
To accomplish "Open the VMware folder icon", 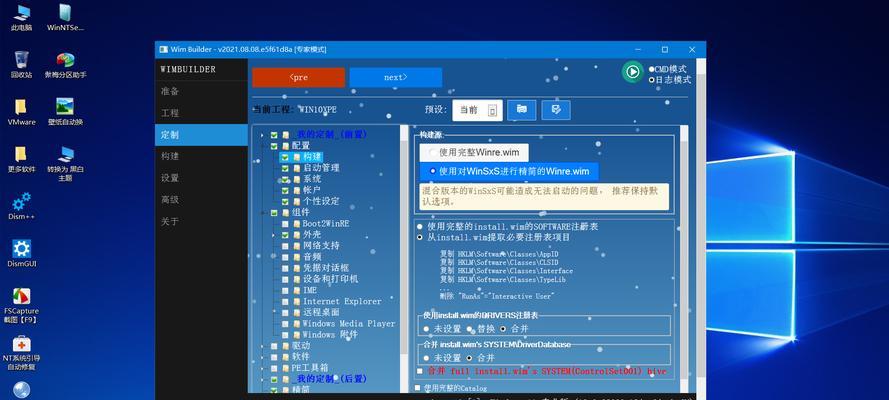I will pos(21,112).
